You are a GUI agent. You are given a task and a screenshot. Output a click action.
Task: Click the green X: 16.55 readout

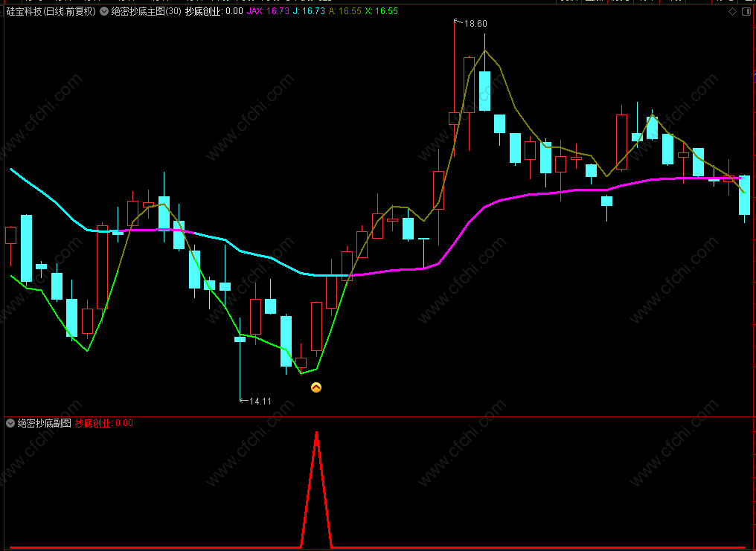[x=382, y=12]
